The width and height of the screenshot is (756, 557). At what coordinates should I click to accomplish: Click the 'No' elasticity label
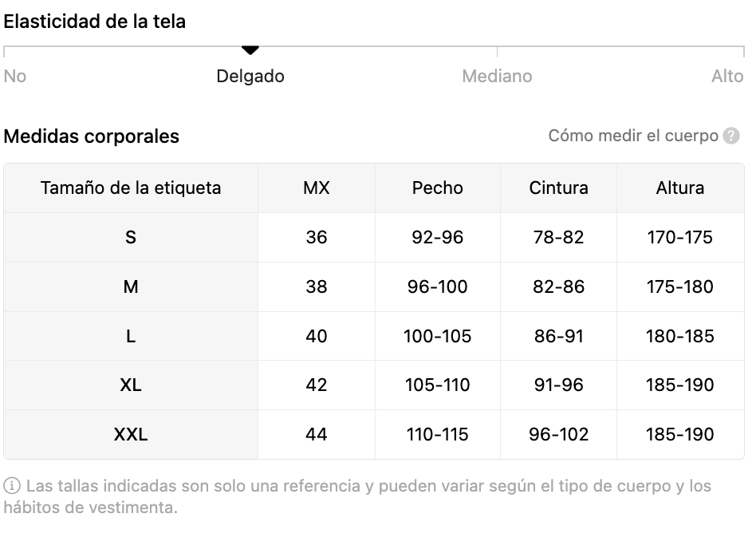click(15, 77)
